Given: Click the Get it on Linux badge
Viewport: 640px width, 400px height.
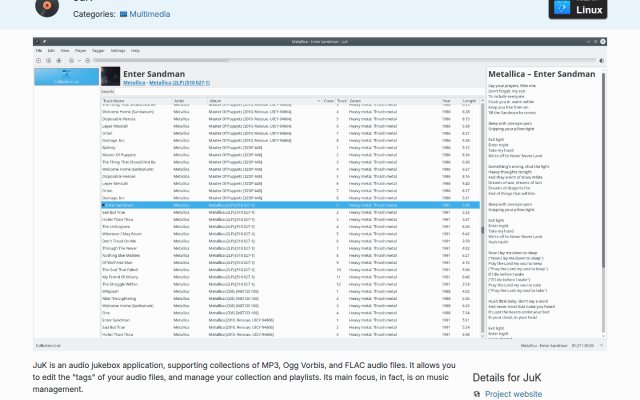Looking at the screenshot, I should (578, 7).
